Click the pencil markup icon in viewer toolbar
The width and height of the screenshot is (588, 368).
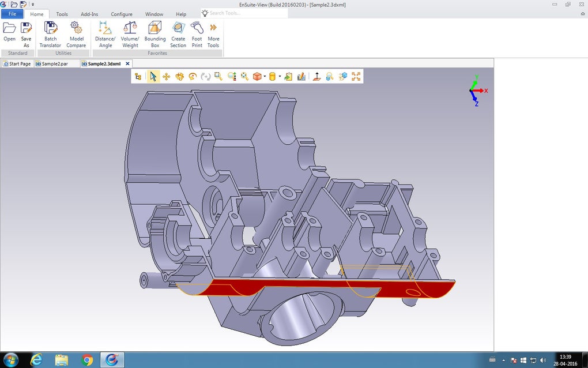pos(301,77)
